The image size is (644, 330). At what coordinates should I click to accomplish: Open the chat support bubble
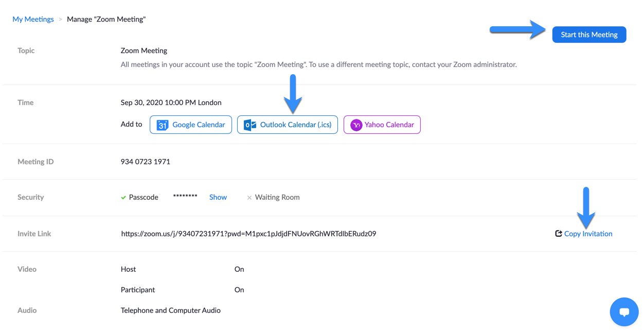click(624, 311)
